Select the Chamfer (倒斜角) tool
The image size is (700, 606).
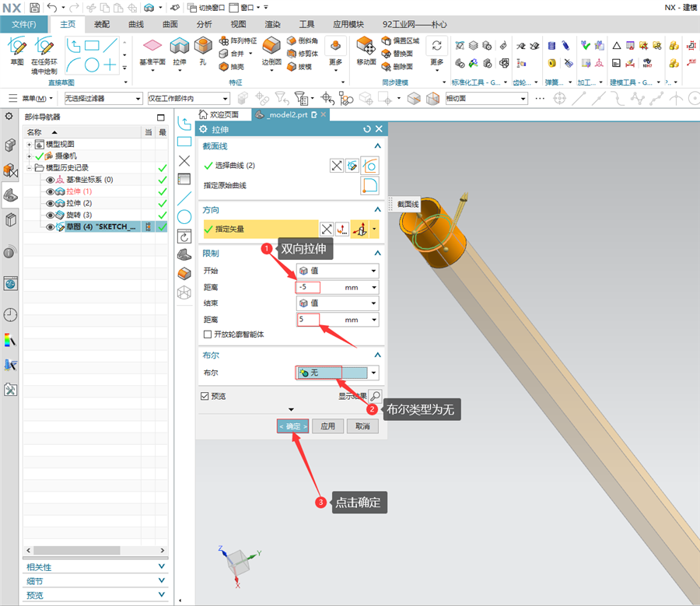tap(303, 40)
